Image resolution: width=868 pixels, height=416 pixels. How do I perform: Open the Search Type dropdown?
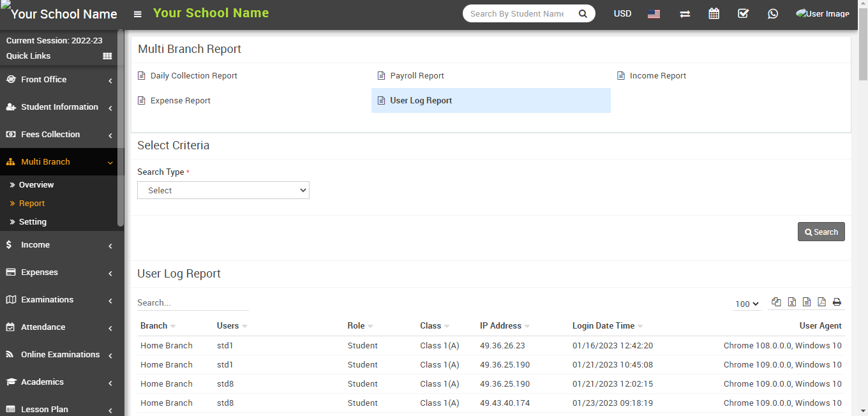click(223, 190)
